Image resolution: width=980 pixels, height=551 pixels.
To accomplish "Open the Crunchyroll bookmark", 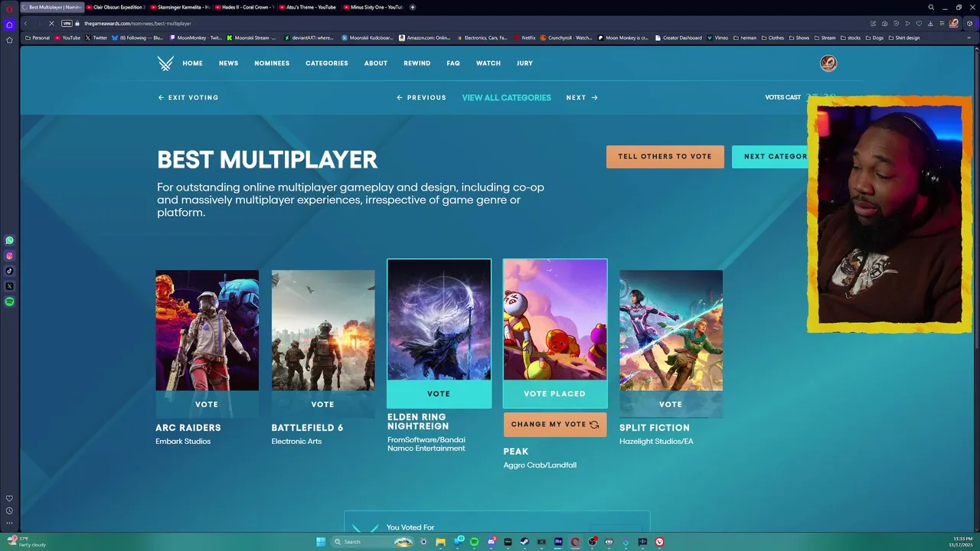I will tap(567, 37).
